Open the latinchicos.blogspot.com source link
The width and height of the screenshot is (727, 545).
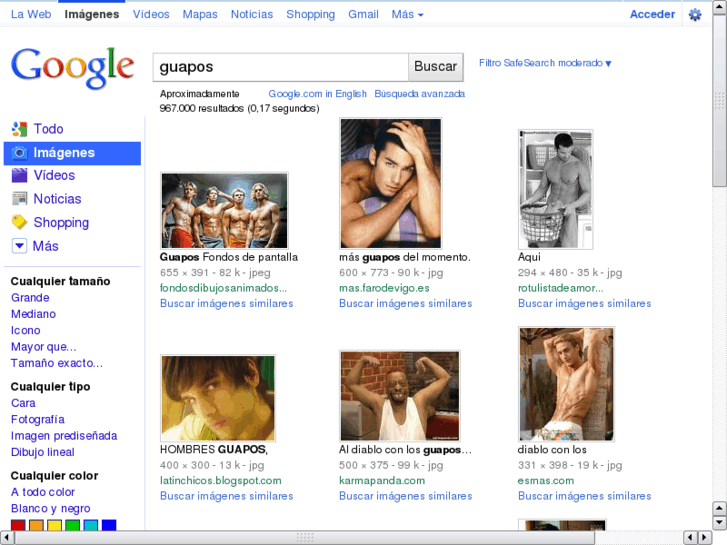(221, 481)
